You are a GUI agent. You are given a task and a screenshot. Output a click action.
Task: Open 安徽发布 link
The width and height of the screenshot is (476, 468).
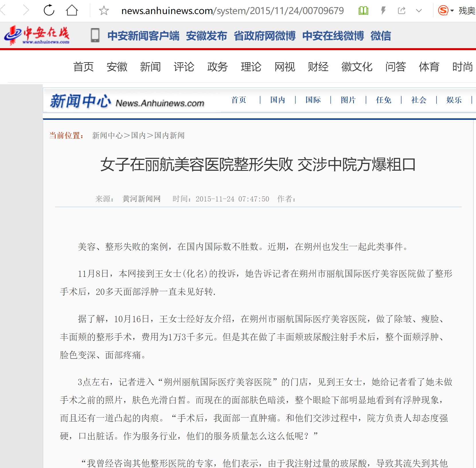206,36
